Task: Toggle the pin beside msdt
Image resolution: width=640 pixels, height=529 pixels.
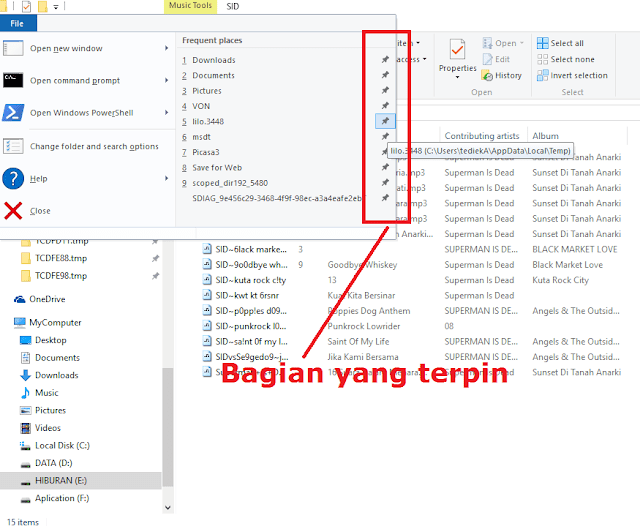Action: [385, 136]
